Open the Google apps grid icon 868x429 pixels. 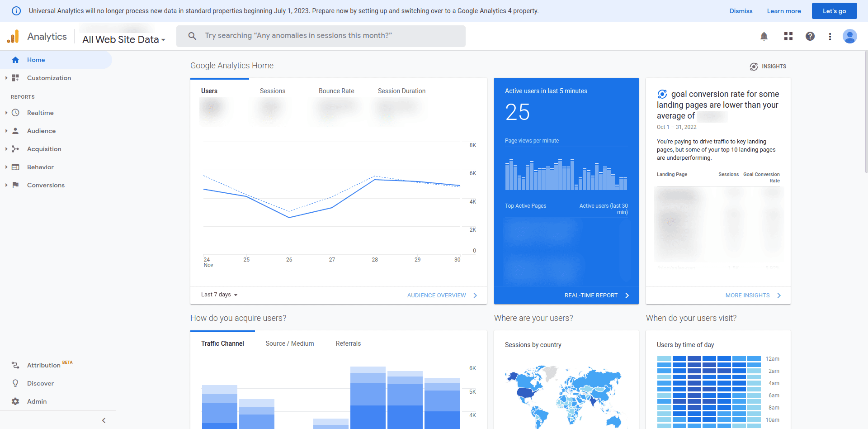pyautogui.click(x=788, y=36)
